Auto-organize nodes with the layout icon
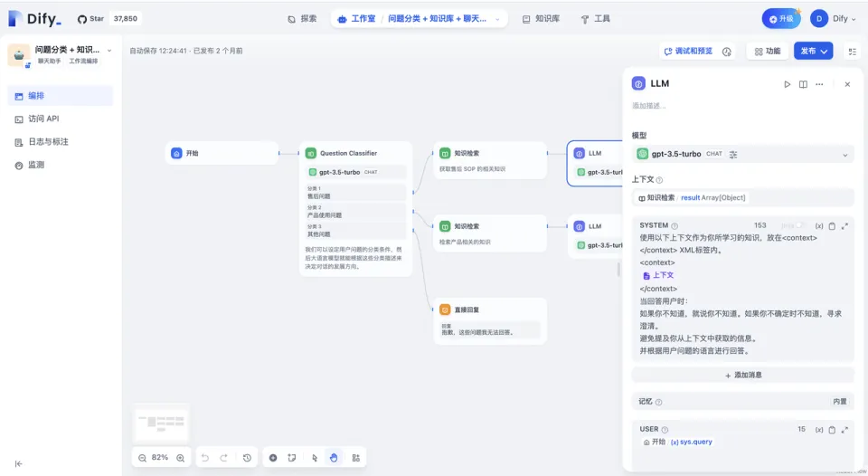The height and width of the screenshot is (476, 868). (355, 458)
